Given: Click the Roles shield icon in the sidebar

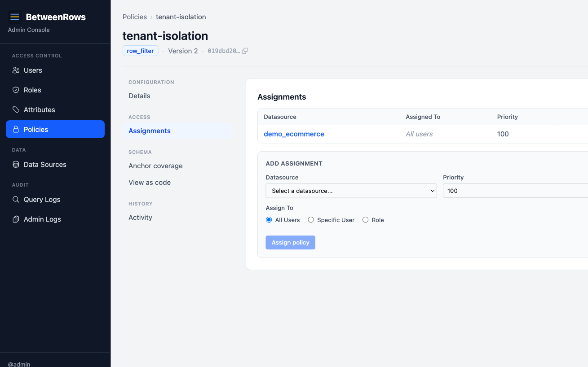Looking at the screenshot, I should 16,90.
